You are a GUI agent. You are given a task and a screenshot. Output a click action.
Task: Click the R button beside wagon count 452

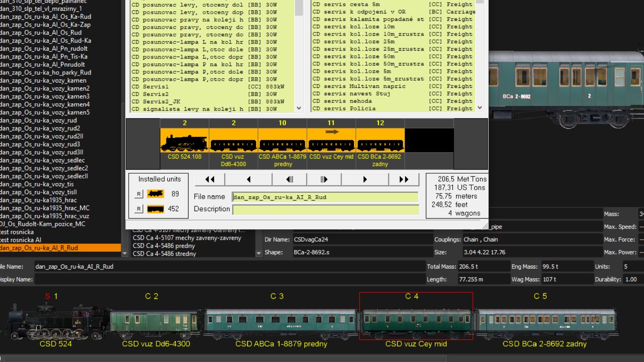pos(139,209)
